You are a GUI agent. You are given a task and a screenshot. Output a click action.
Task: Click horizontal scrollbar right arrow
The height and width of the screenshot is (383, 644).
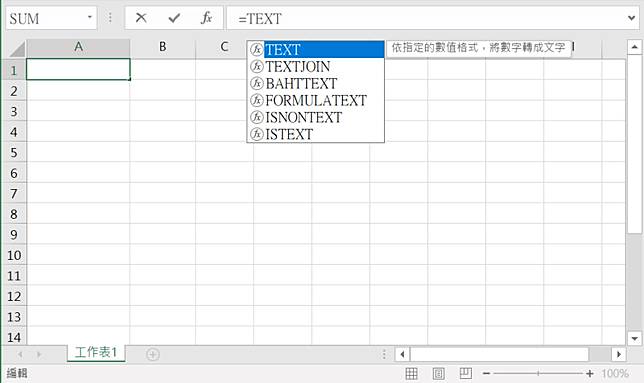(619, 354)
